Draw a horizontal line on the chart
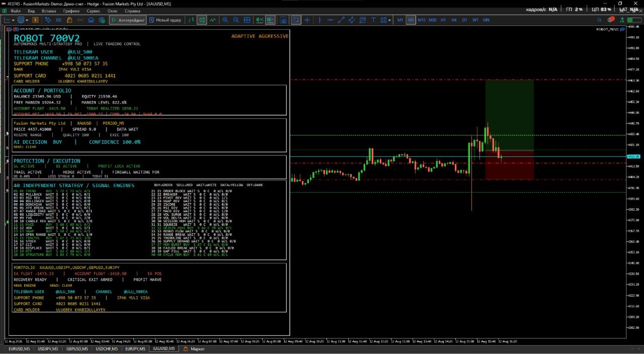The height and width of the screenshot is (354, 644). [331, 20]
